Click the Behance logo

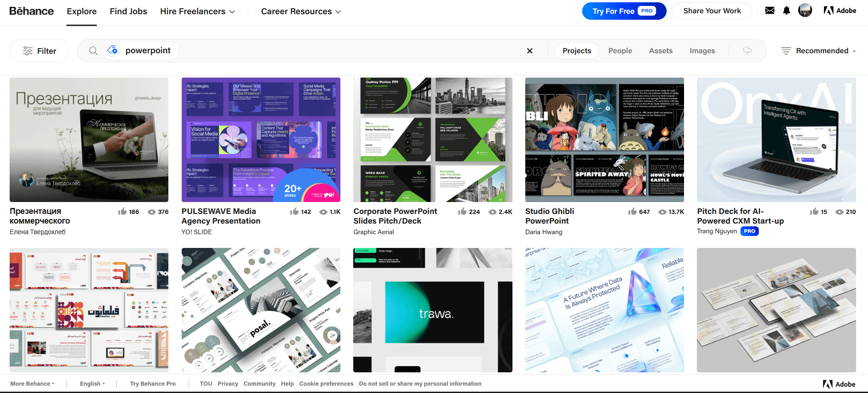[32, 11]
